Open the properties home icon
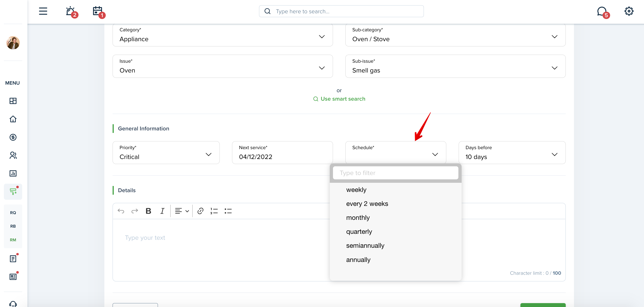This screenshot has height=307, width=644. tap(13, 119)
